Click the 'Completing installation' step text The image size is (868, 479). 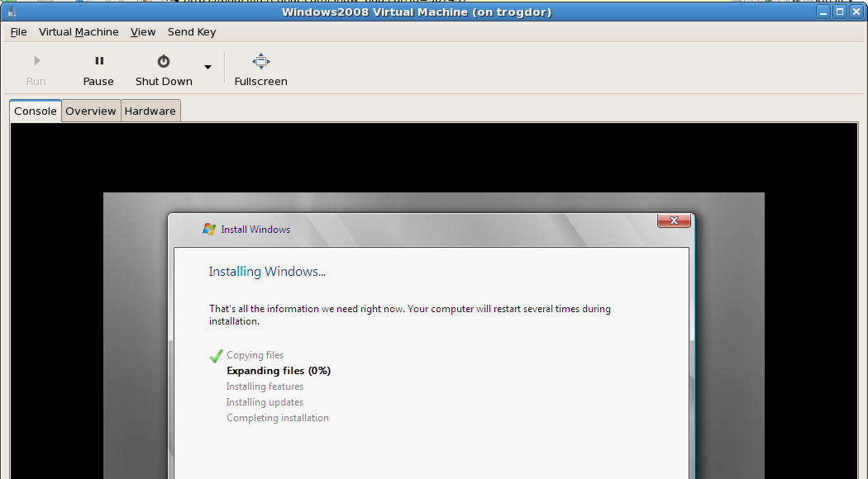pos(277,418)
